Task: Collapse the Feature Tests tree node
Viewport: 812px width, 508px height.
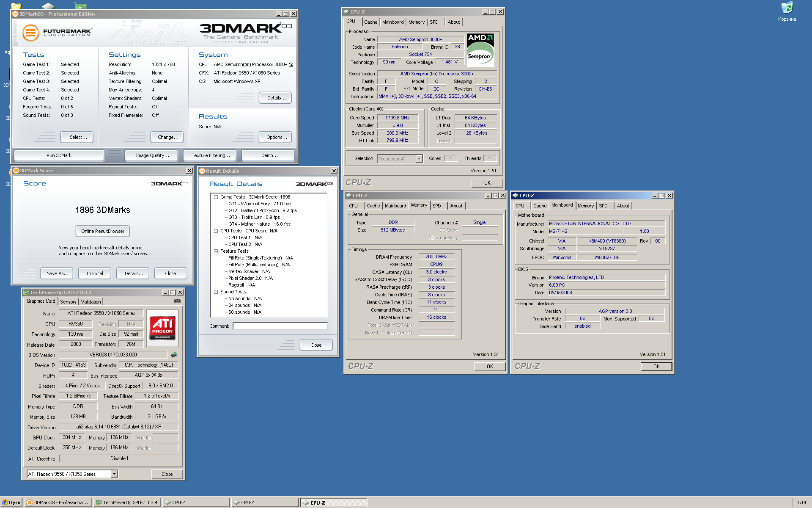Action: click(x=216, y=251)
